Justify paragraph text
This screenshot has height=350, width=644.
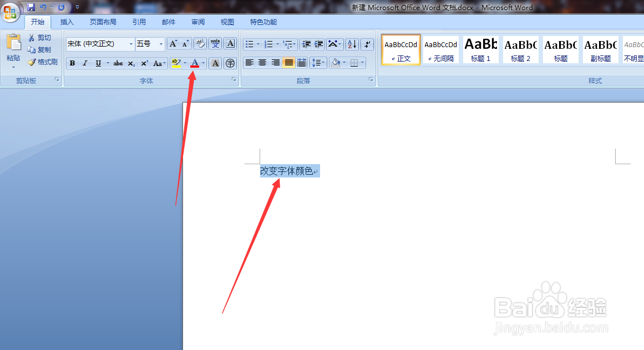coord(289,63)
